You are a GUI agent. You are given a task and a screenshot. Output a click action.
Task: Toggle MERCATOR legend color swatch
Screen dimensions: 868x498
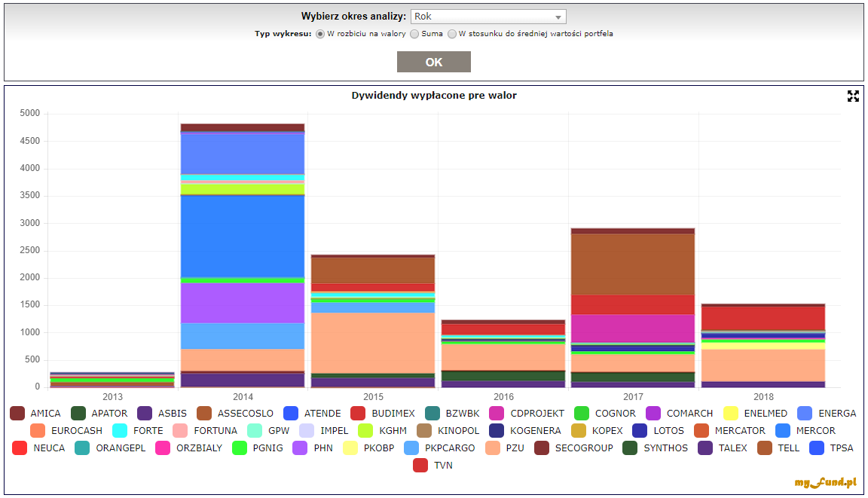point(701,430)
